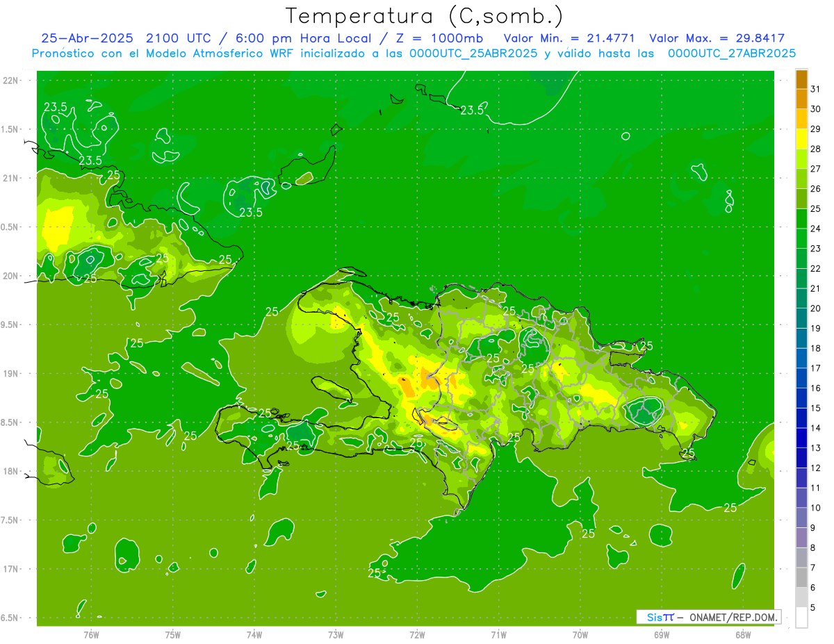The image size is (834, 644).
Task: Click the "75W" longitude axis label
Action: click(172, 635)
